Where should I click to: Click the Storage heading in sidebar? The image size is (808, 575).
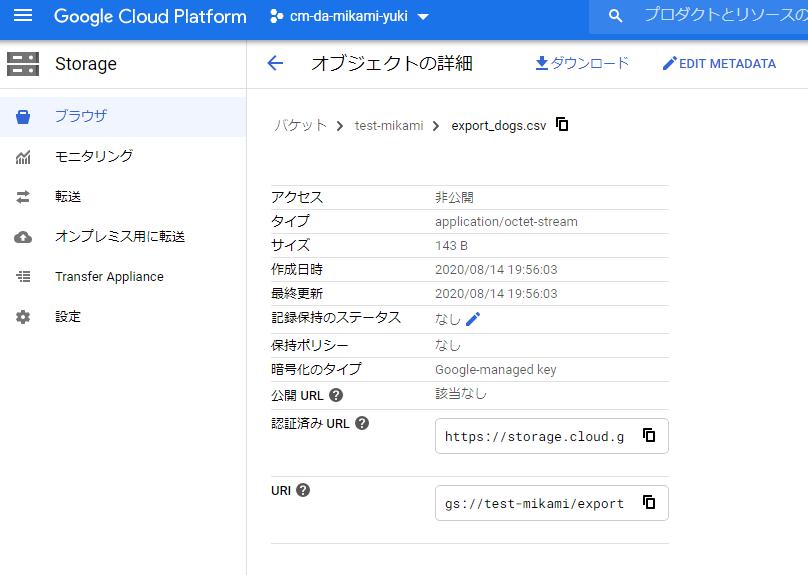tap(86, 64)
